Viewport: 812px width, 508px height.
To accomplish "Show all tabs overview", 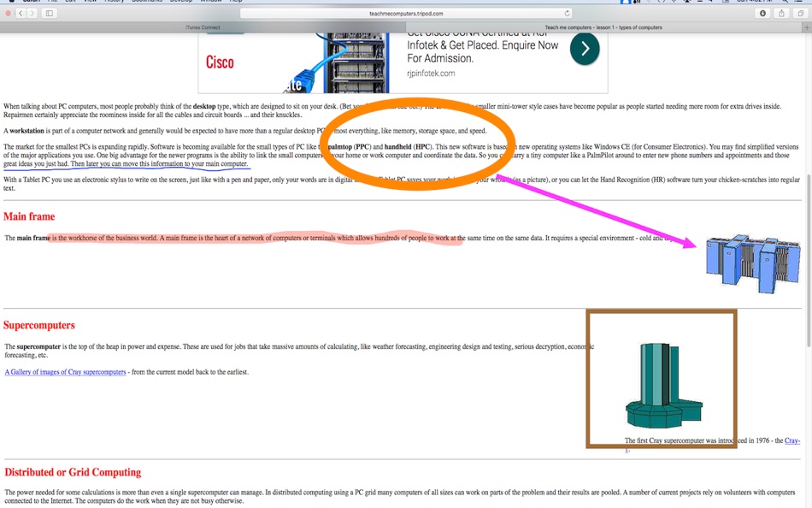I will [801, 14].
